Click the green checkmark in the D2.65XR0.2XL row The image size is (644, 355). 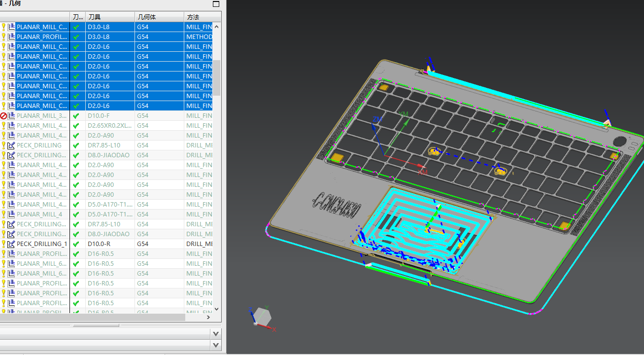pos(76,126)
